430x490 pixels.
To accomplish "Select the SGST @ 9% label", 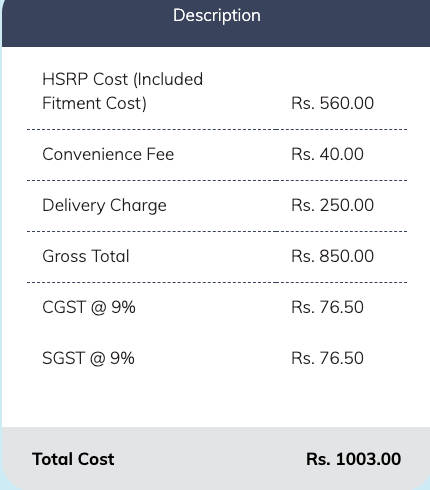I will click(x=88, y=358).
